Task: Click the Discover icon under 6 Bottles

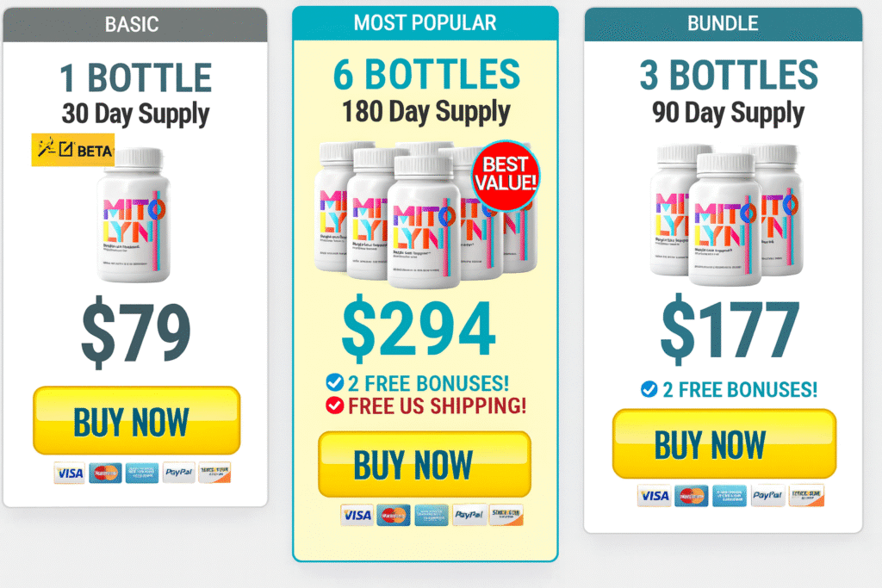Action: click(x=506, y=515)
